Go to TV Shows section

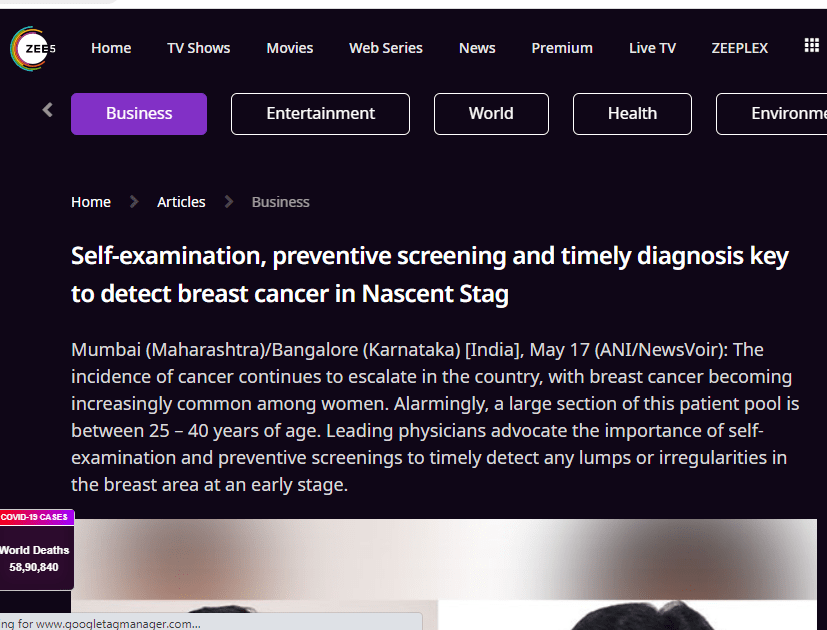(x=198, y=48)
